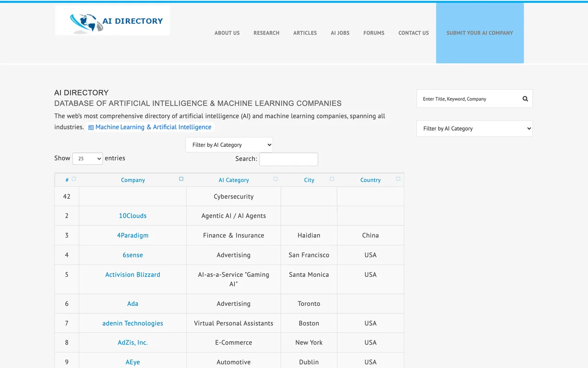Open the Forums menu item

(x=374, y=33)
